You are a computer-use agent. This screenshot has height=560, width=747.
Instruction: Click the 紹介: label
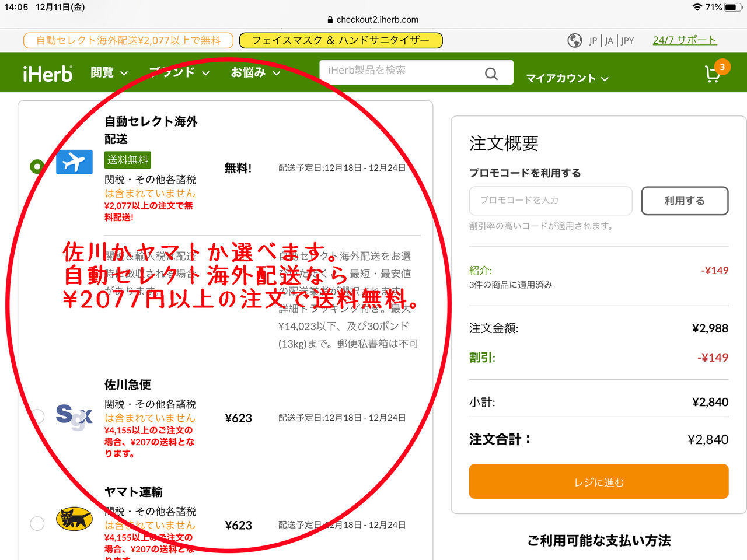[x=481, y=270]
